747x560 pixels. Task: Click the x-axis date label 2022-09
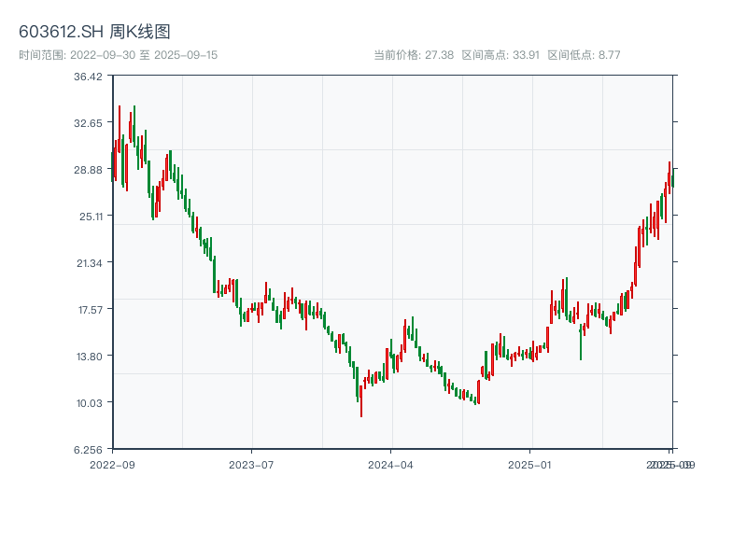[112, 465]
